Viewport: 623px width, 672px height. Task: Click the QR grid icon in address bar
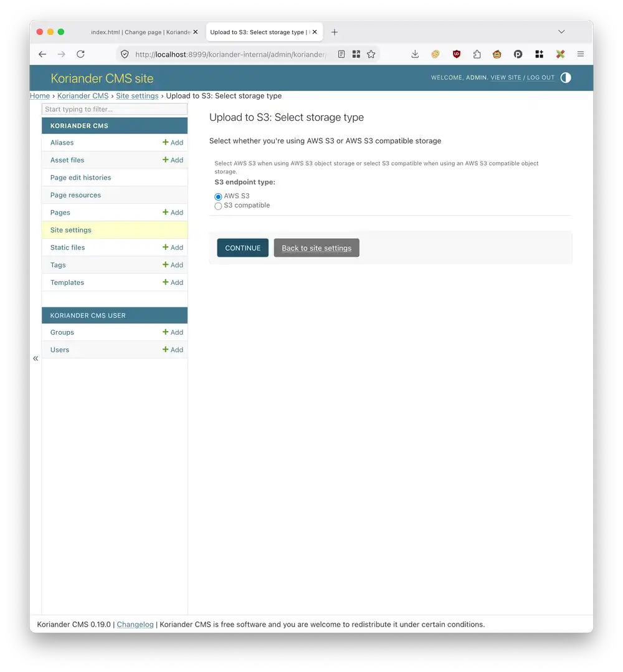pyautogui.click(x=356, y=54)
